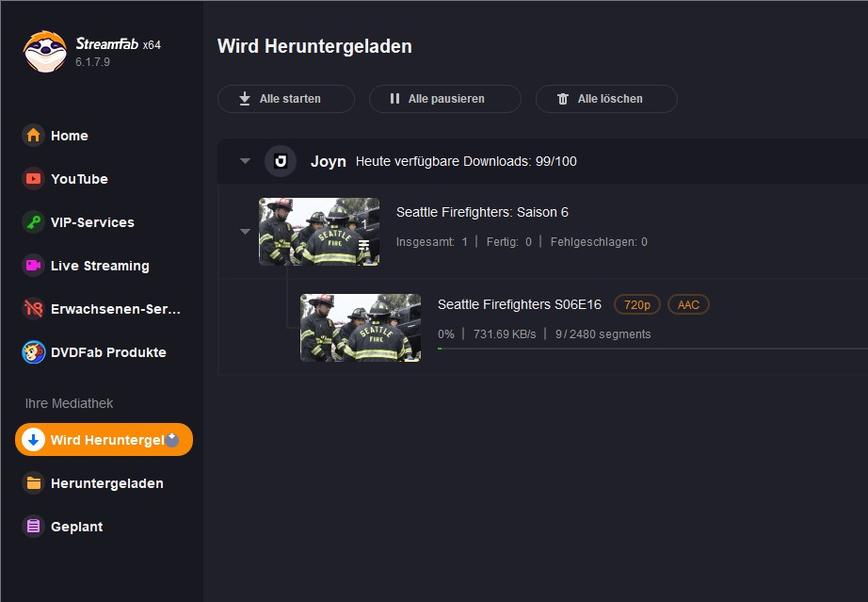Click the Erwachsenen-Services 18 icon
Image resolution: width=868 pixels, height=602 pixels.
(x=33, y=308)
